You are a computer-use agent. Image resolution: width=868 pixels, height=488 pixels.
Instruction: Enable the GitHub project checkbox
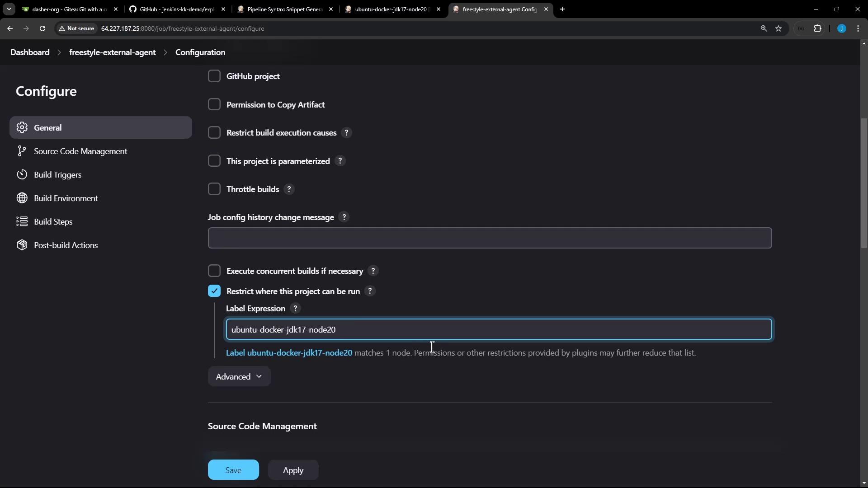point(214,76)
